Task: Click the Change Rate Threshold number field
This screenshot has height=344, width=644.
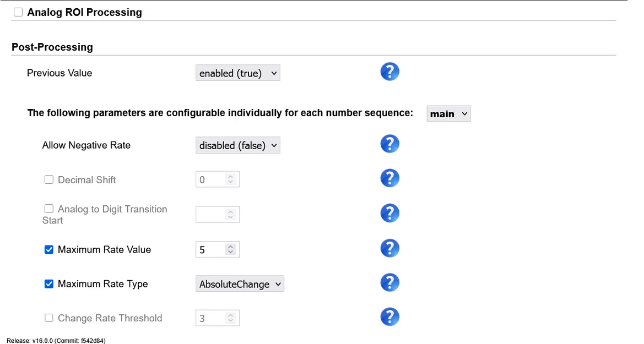Action: (x=211, y=318)
